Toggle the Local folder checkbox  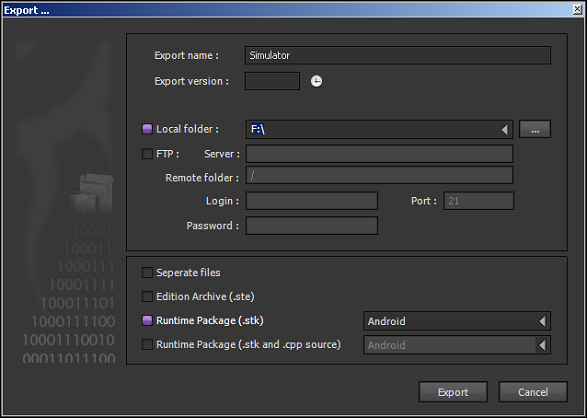(147, 129)
